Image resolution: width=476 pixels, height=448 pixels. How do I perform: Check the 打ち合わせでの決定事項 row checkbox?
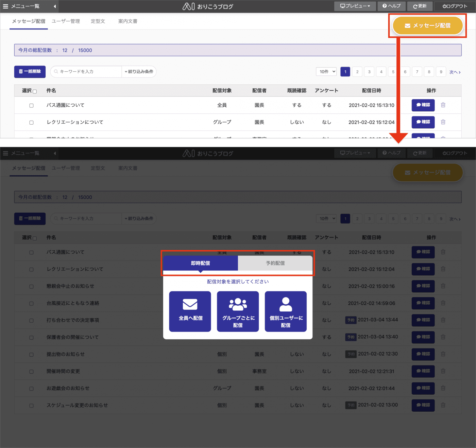click(x=31, y=321)
